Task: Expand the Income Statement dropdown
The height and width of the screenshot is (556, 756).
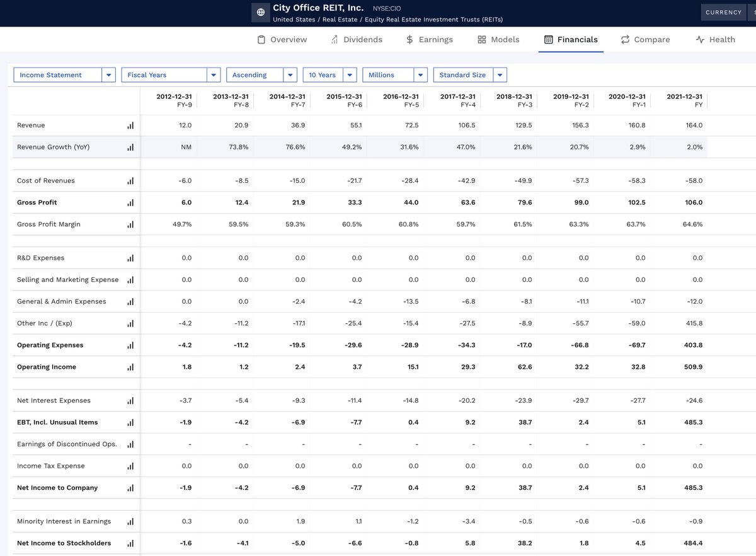Action: (64, 75)
